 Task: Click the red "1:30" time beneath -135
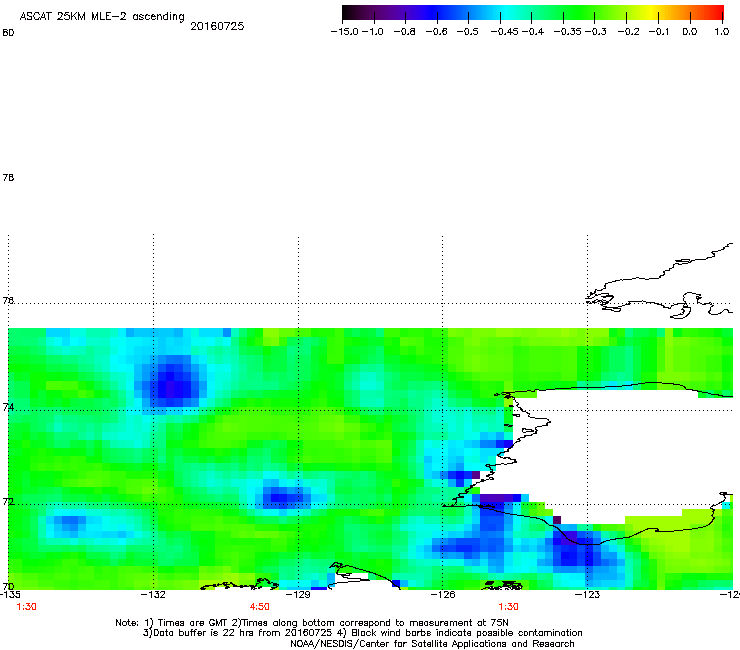26,607
